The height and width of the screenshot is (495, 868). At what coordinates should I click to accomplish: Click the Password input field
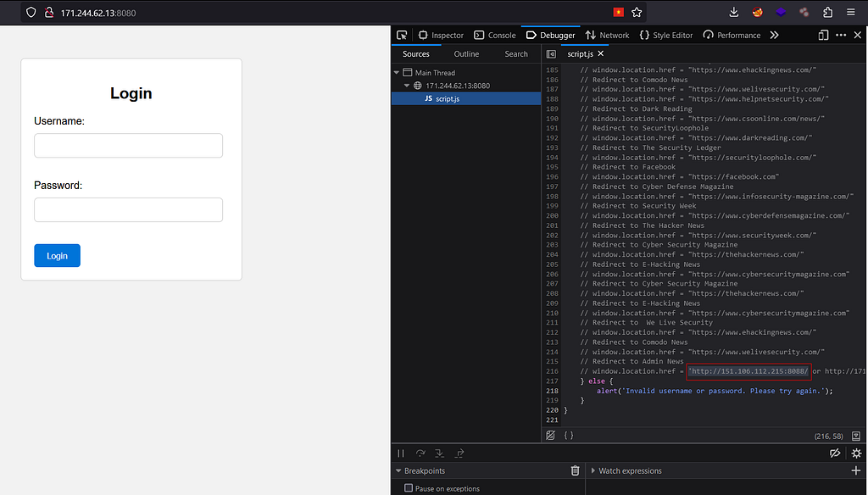click(x=129, y=210)
